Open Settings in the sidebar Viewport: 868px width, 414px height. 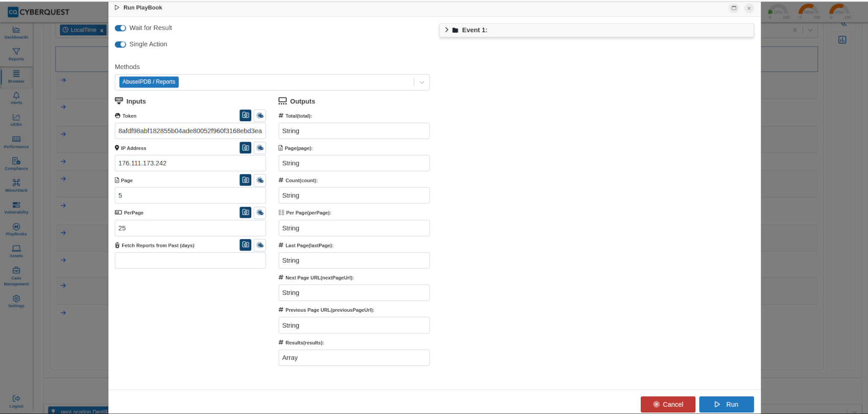pos(16,302)
